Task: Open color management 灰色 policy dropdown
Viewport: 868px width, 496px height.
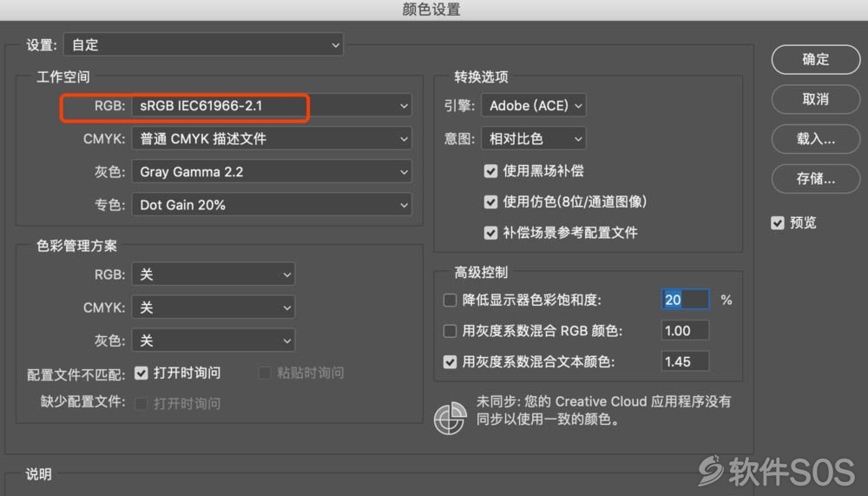Action: [x=214, y=341]
